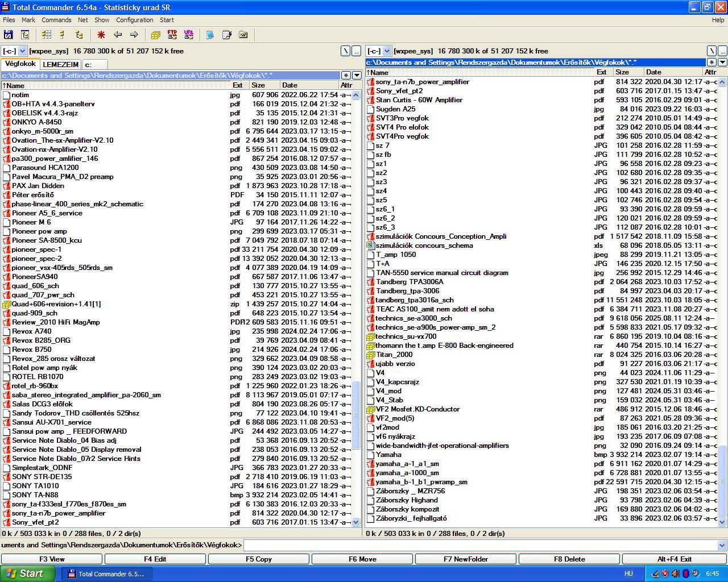Viewport: 728px width, 582px height.
Task: Click the F5 Copy button
Action: (x=259, y=559)
